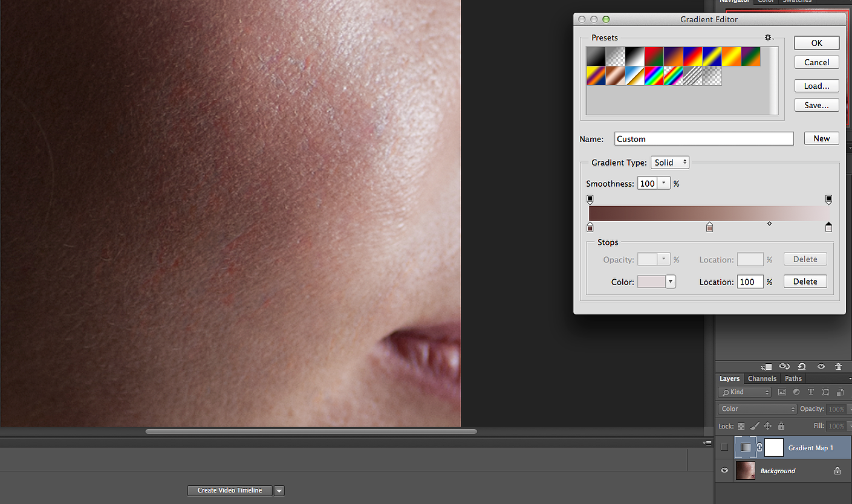This screenshot has width=852, height=504.
Task: Choose the Chrome gradient preset
Action: coord(635,76)
